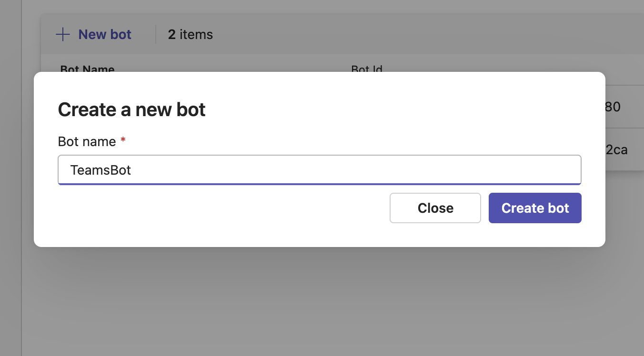Focus the Bot name input field
644x356 pixels.
click(x=320, y=169)
